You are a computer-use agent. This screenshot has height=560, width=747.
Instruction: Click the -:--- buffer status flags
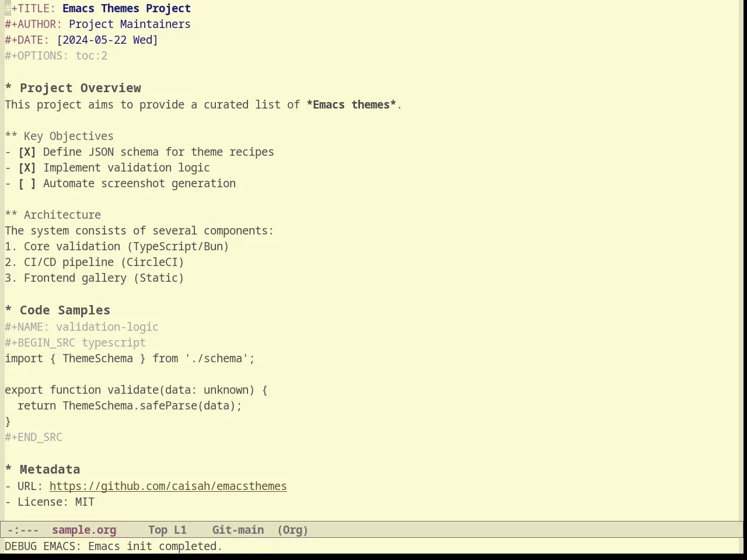click(23, 530)
